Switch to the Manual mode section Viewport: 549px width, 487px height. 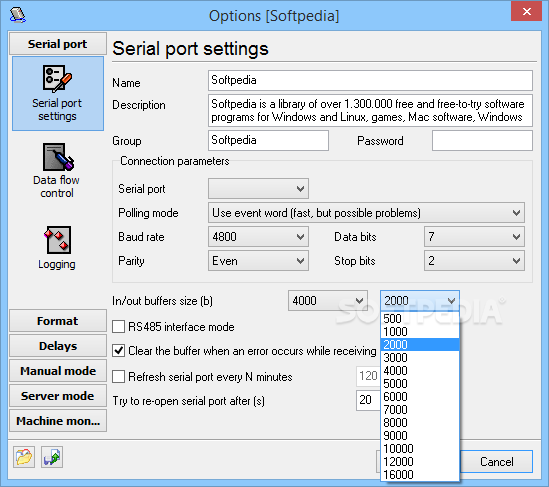(58, 371)
